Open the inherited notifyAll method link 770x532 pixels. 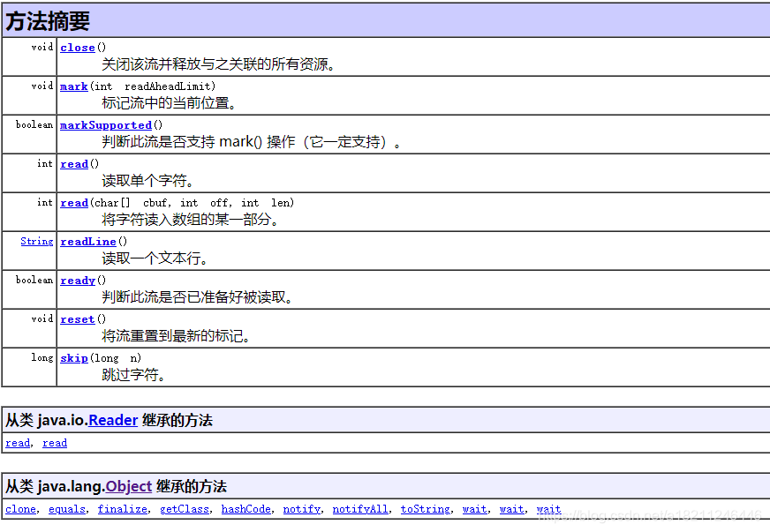(x=360, y=509)
